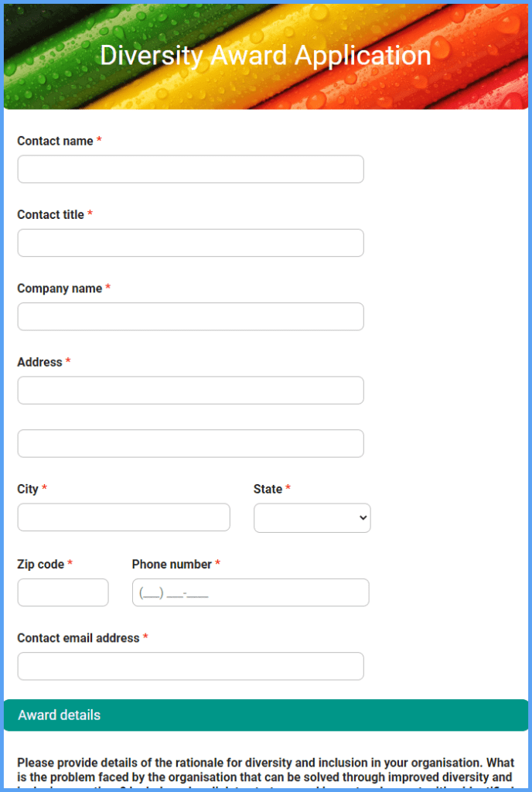Select the Company name text field

190,316
